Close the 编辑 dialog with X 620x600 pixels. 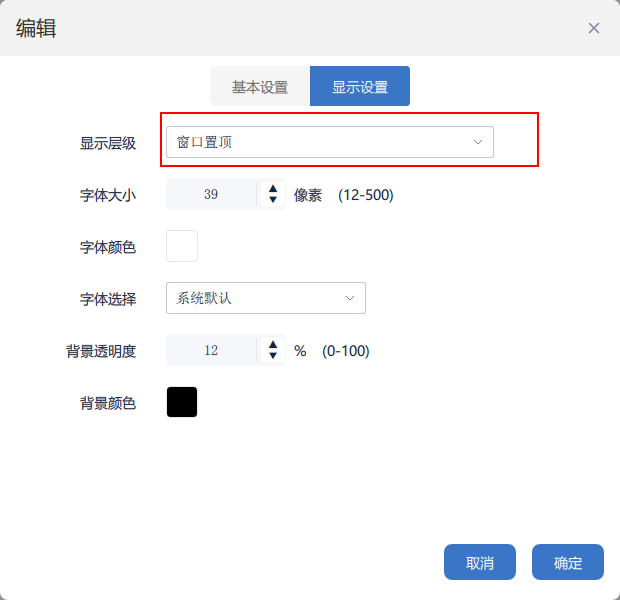point(594,28)
